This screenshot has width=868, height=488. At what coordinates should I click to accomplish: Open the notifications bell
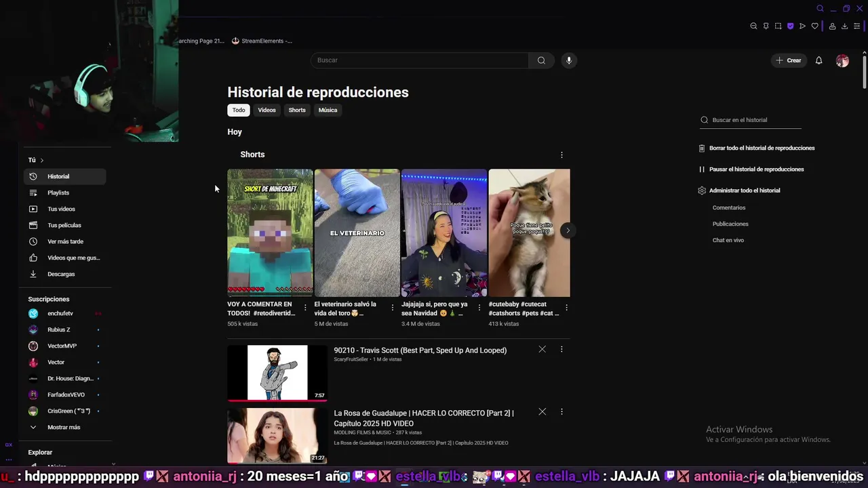818,60
